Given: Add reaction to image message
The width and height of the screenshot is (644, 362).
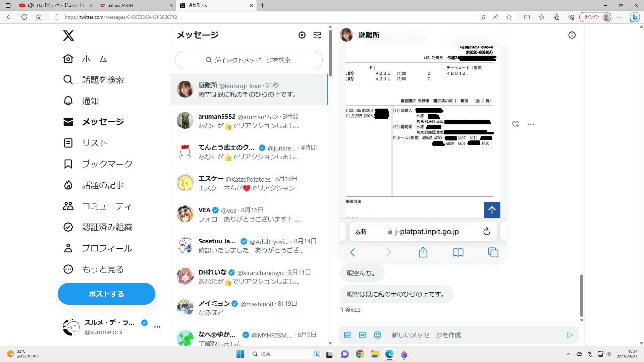Looking at the screenshot, I should (x=516, y=124).
